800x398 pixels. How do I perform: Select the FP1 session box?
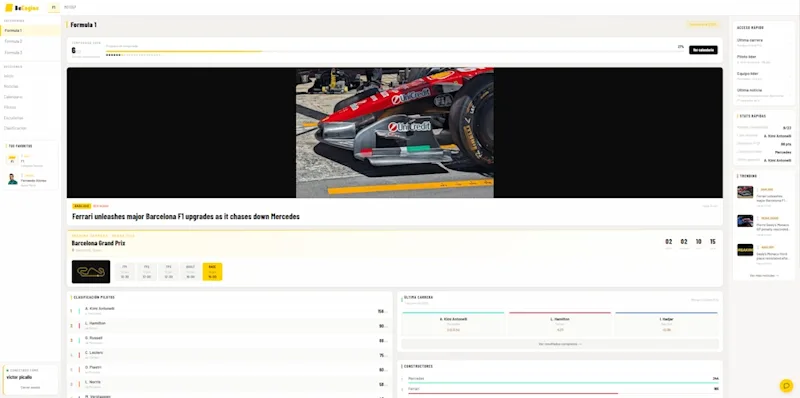125,271
